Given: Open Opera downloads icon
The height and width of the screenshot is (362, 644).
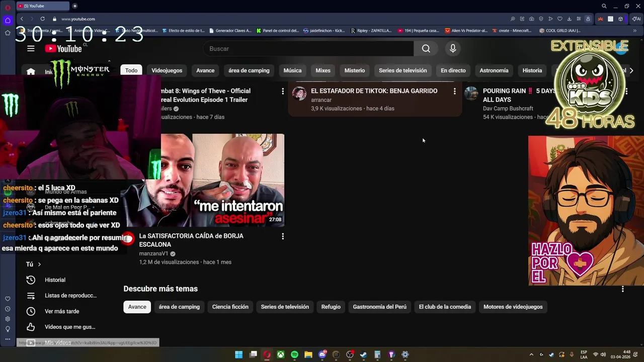Looking at the screenshot, I should (x=569, y=19).
